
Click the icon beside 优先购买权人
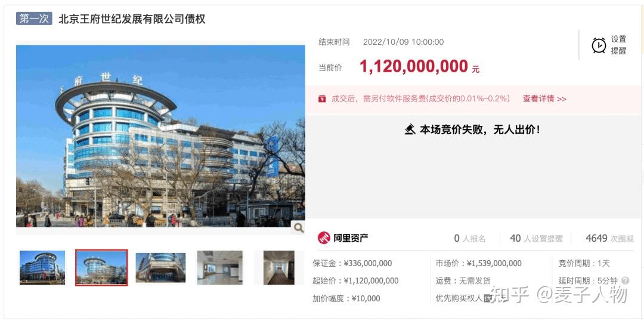[488, 298]
